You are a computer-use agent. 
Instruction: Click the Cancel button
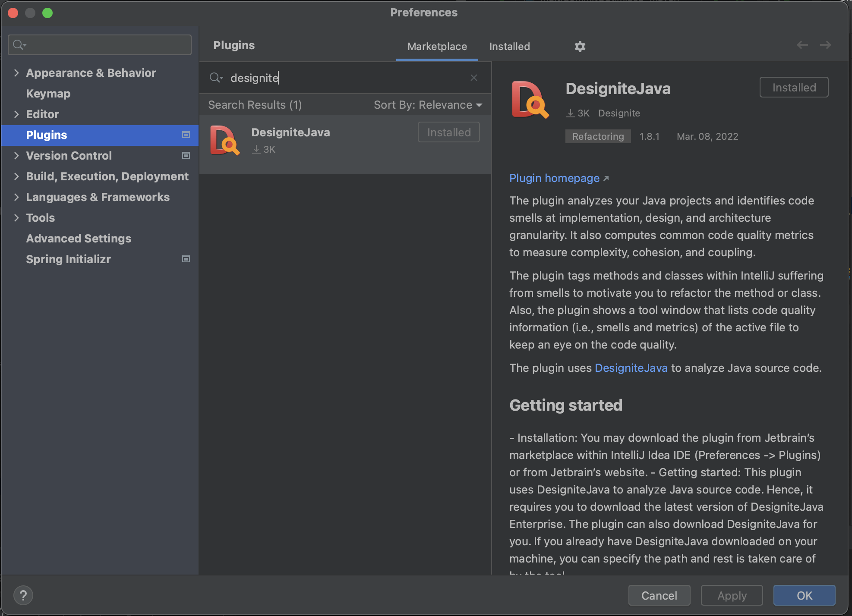659,595
